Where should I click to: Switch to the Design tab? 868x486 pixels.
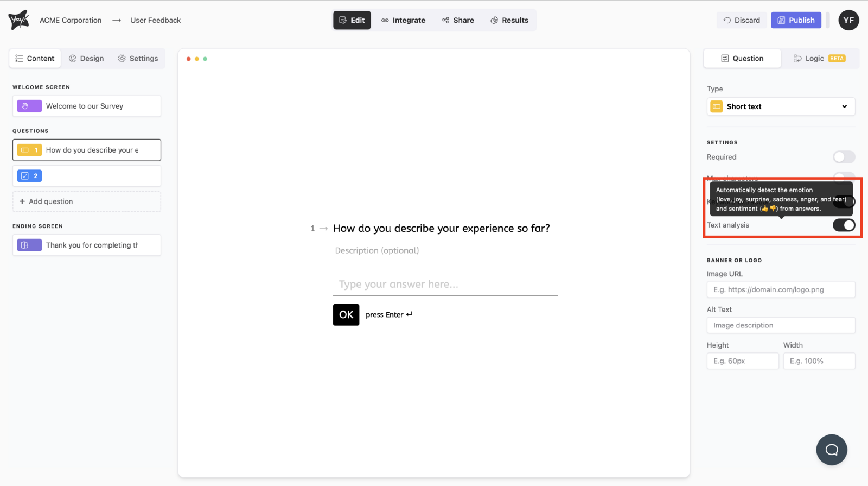click(x=86, y=58)
